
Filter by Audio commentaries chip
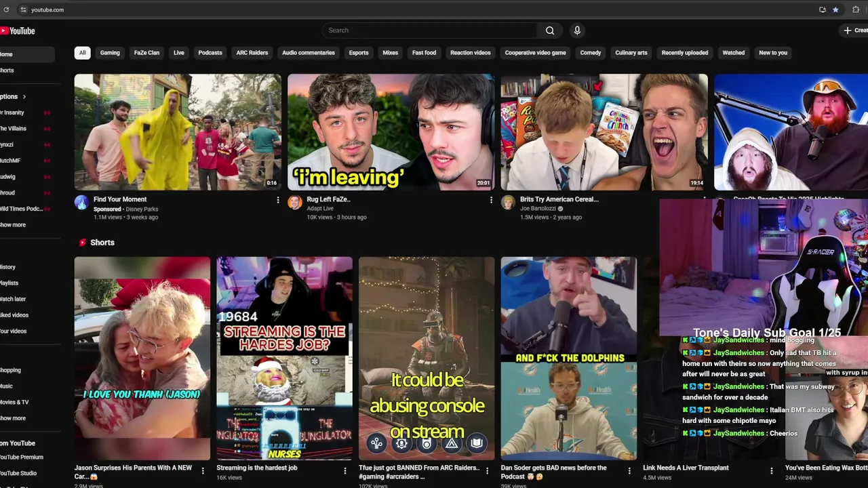[309, 53]
